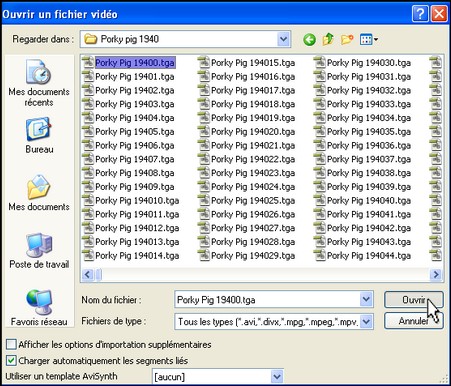Select file Porky Pig 194020.tga

pyautogui.click(x=253, y=132)
